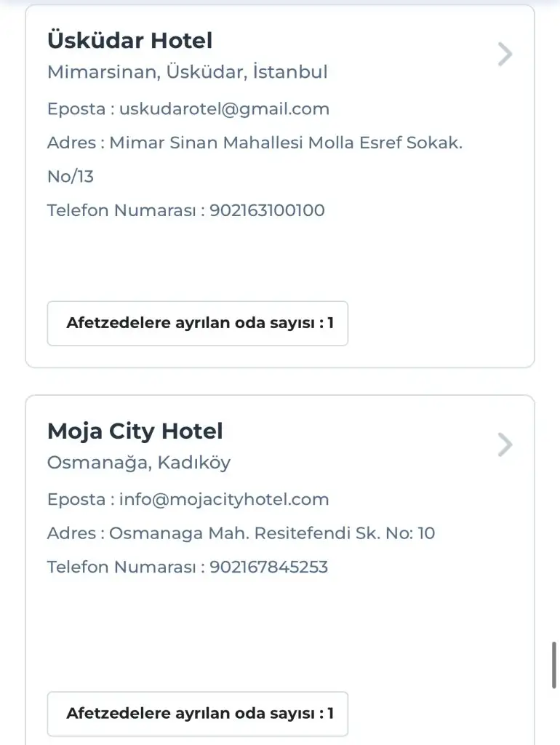
Task: Tap phone number 902163100100
Action: 267,210
